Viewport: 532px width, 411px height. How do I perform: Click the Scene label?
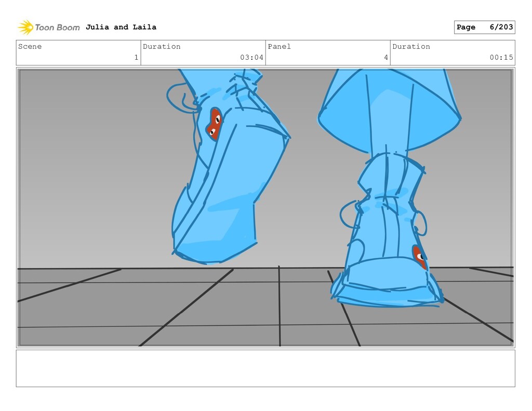(30, 46)
